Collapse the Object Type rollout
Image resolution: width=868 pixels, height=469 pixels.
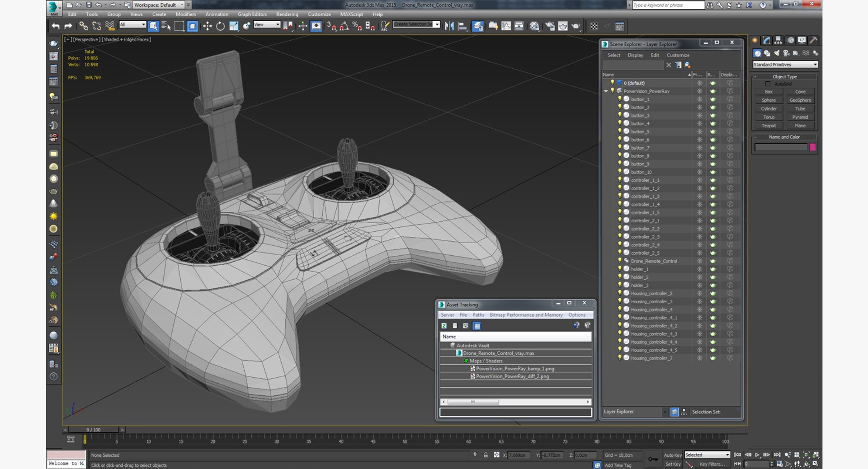click(x=785, y=77)
